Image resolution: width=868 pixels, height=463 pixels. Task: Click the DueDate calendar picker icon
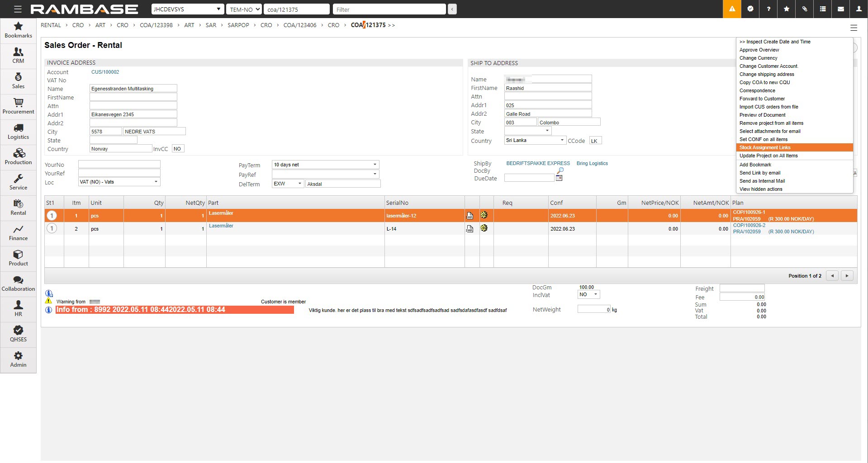(559, 178)
